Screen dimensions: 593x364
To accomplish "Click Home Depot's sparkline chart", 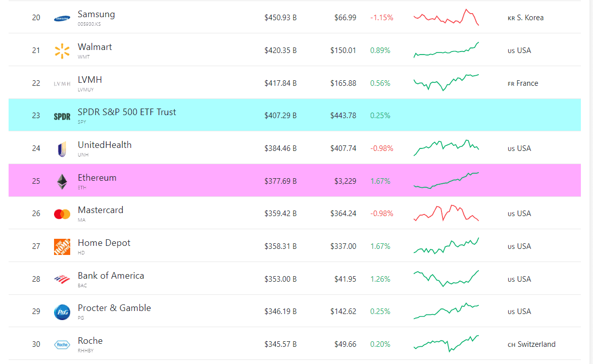I will (446, 246).
